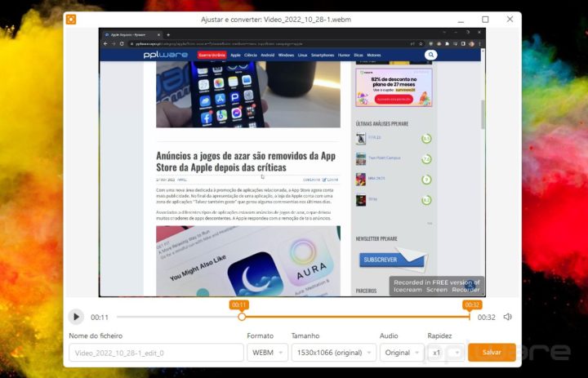The width and height of the screenshot is (588, 378).
Task: Click the 00:11 start time marker label
Action: pos(238,305)
